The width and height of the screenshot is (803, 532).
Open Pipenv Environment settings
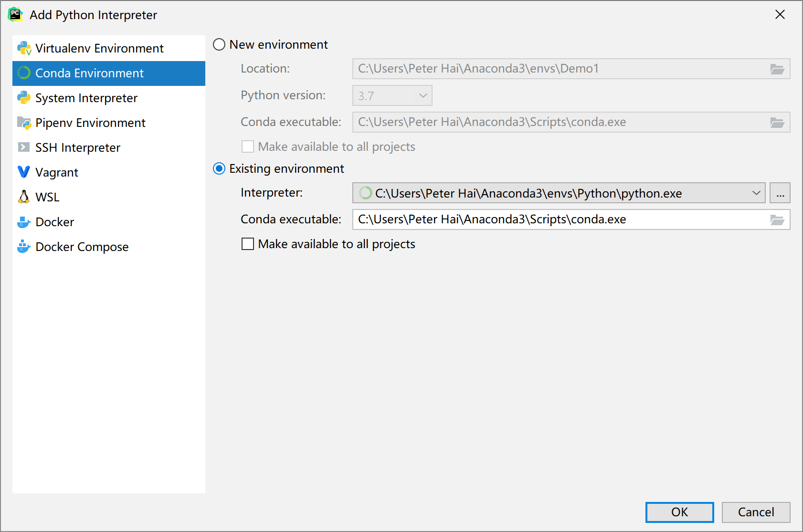point(109,123)
